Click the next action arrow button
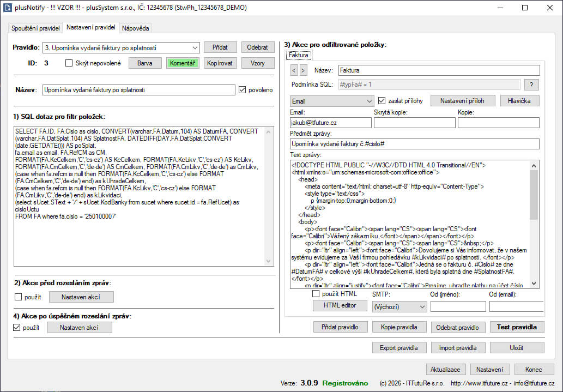The image size is (563, 392). click(304, 70)
